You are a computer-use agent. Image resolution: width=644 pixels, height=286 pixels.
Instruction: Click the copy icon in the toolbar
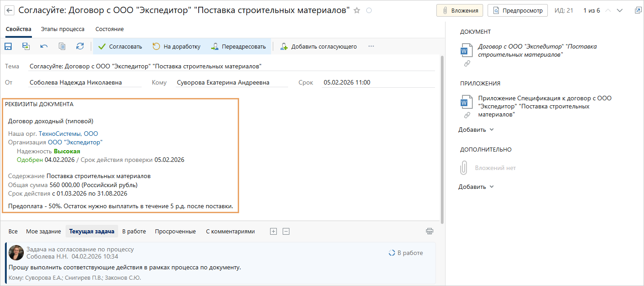click(x=62, y=46)
